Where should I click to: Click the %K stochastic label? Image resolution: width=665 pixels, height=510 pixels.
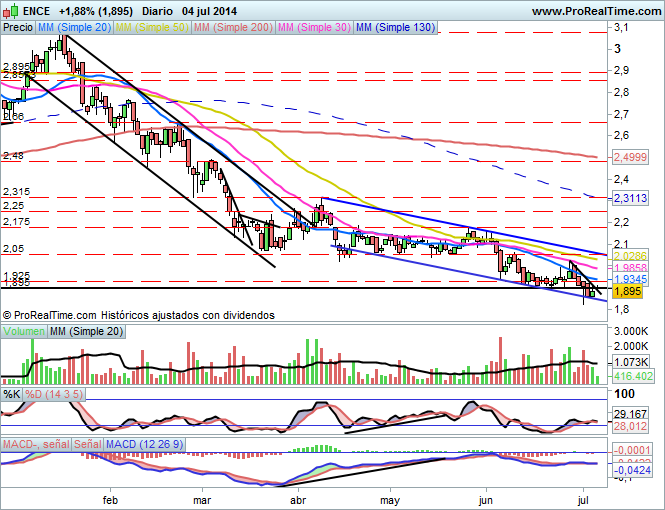click(12, 395)
